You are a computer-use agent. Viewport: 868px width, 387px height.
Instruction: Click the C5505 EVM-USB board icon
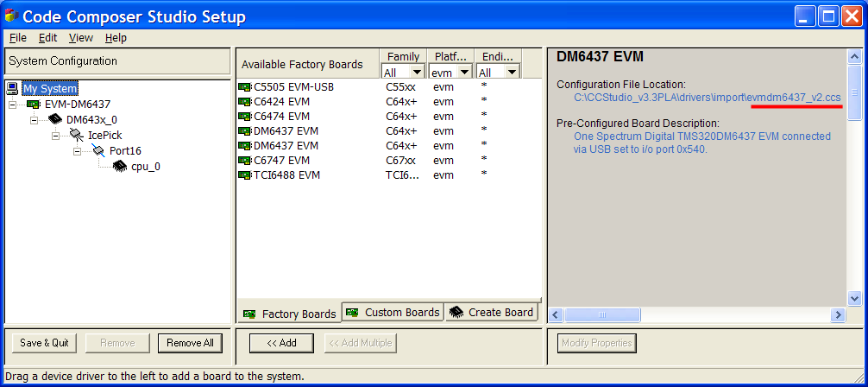pyautogui.click(x=244, y=87)
